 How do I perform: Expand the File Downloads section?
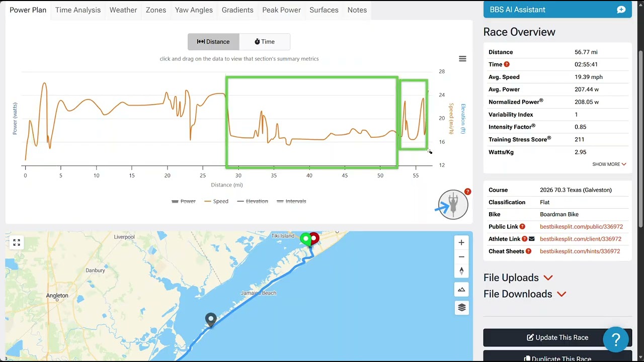525,294
